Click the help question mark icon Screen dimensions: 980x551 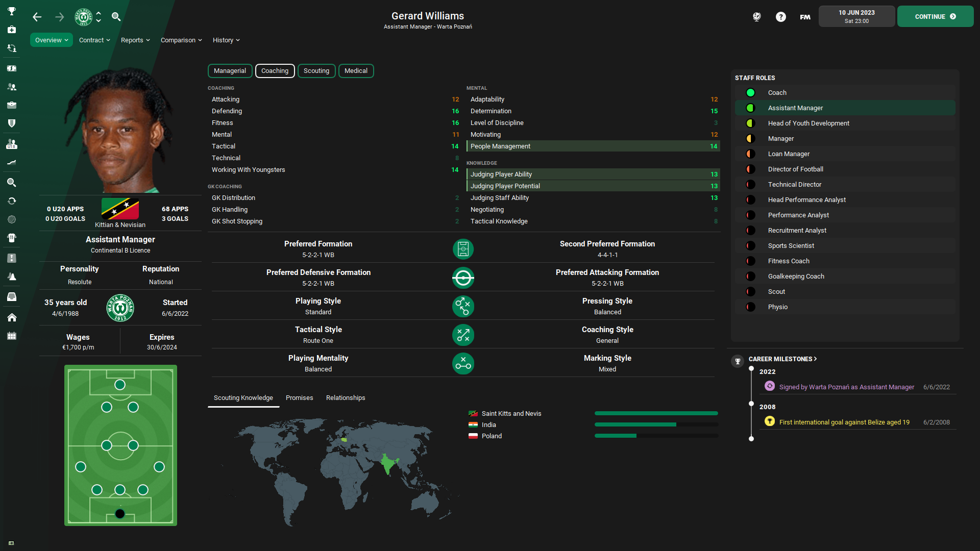coord(780,17)
